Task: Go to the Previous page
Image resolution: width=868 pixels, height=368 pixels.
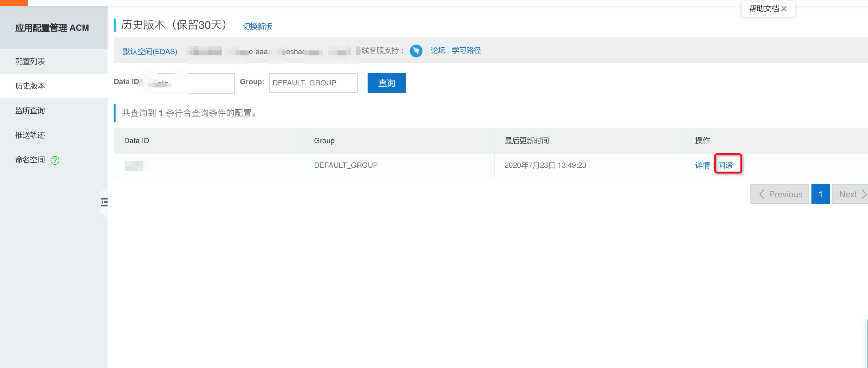Action: coord(779,194)
